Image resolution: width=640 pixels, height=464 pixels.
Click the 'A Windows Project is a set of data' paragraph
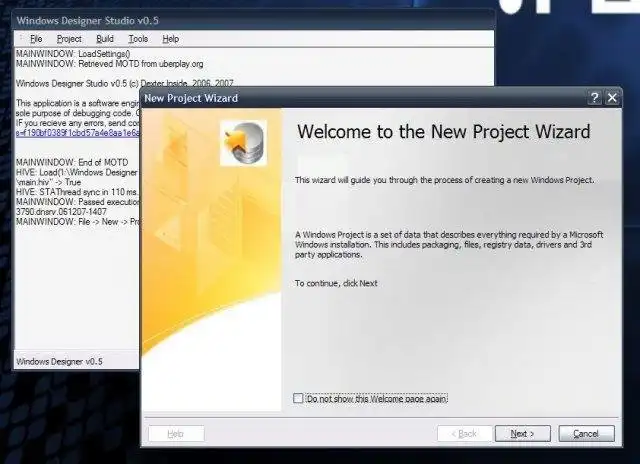click(x=449, y=244)
